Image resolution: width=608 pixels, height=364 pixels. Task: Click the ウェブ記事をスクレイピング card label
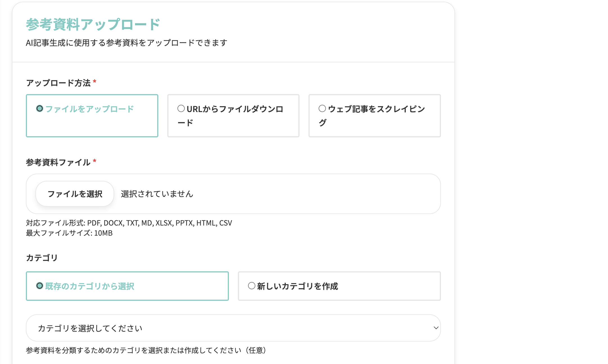tap(376, 109)
